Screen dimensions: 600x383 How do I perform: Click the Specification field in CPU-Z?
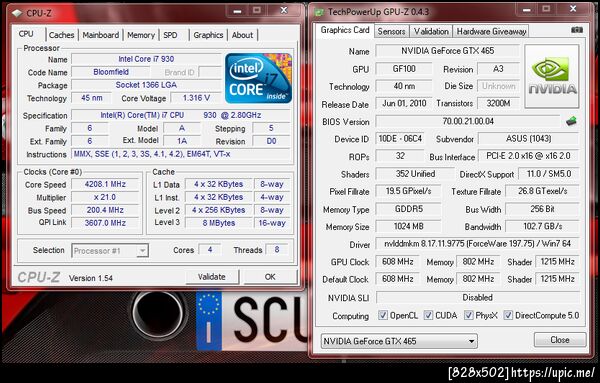click(181, 115)
